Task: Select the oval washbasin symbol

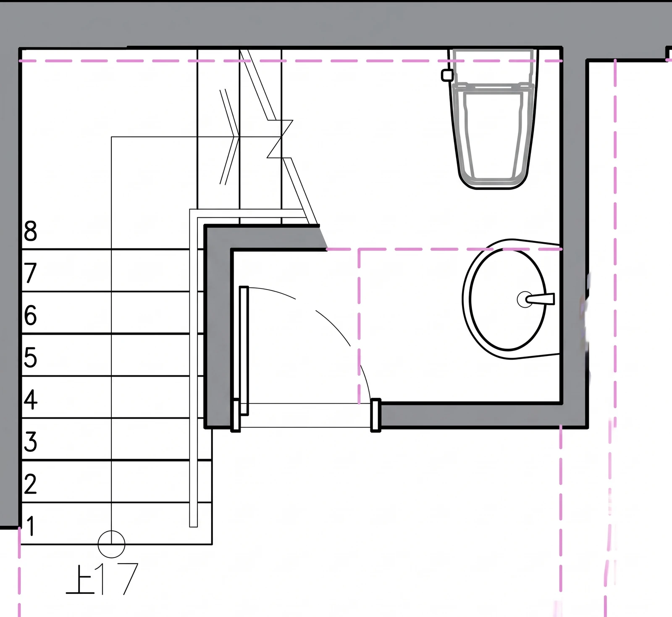Action: [x=511, y=299]
